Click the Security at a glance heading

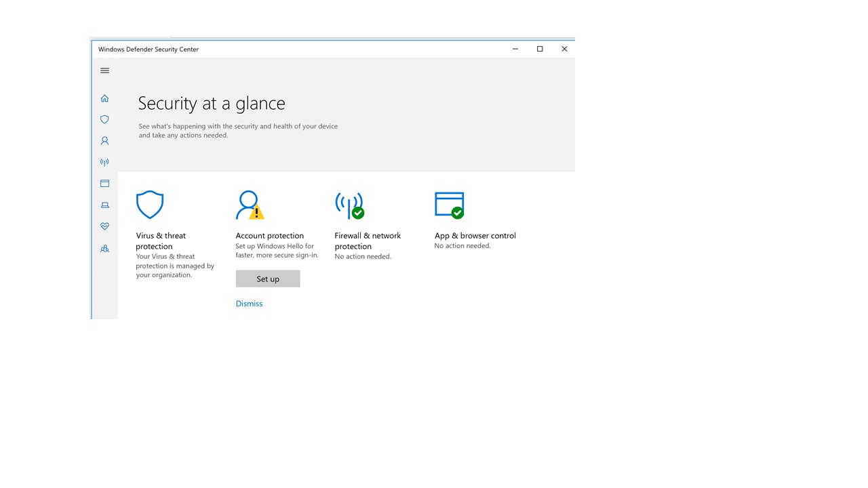click(x=212, y=104)
